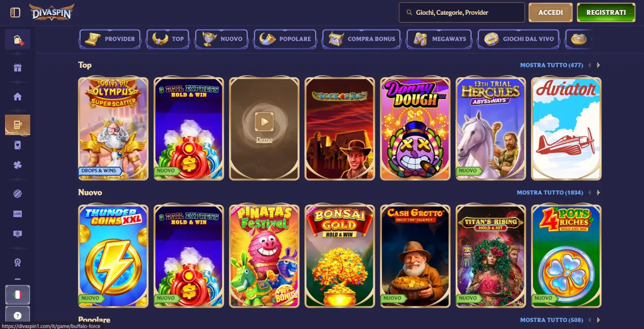
Task: Select the Compra Bonus category tab
Action: click(x=362, y=39)
